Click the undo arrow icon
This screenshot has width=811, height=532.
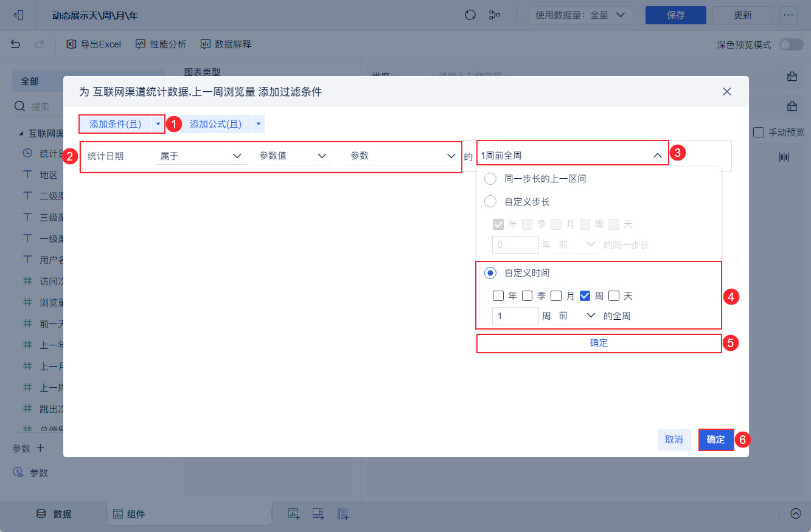click(16, 44)
